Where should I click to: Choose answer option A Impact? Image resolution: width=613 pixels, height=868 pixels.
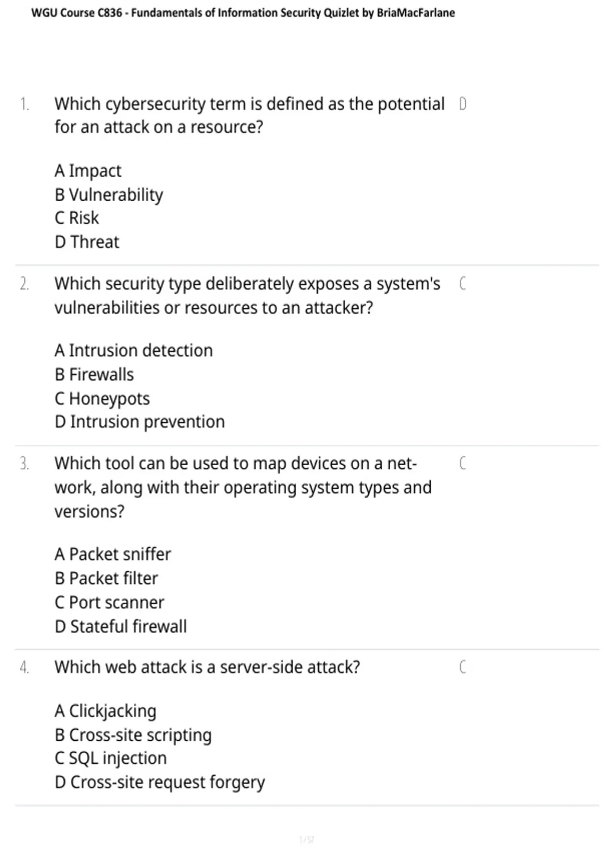point(88,171)
